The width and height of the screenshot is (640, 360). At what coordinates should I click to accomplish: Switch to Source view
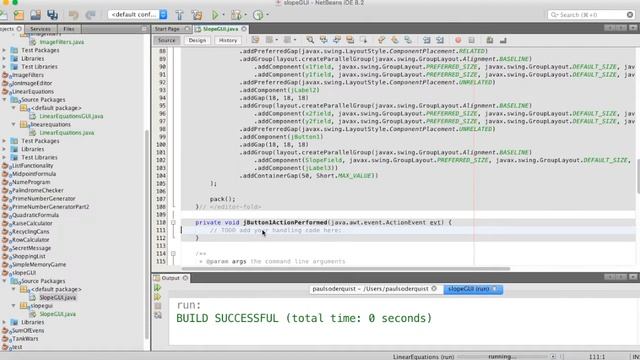pyautogui.click(x=167, y=40)
